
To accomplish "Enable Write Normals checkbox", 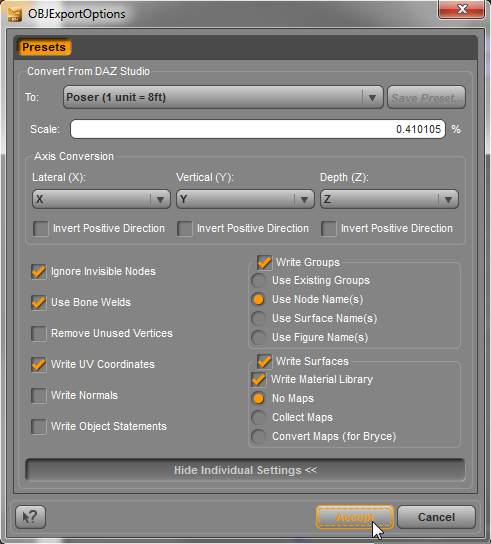I will coord(39,396).
